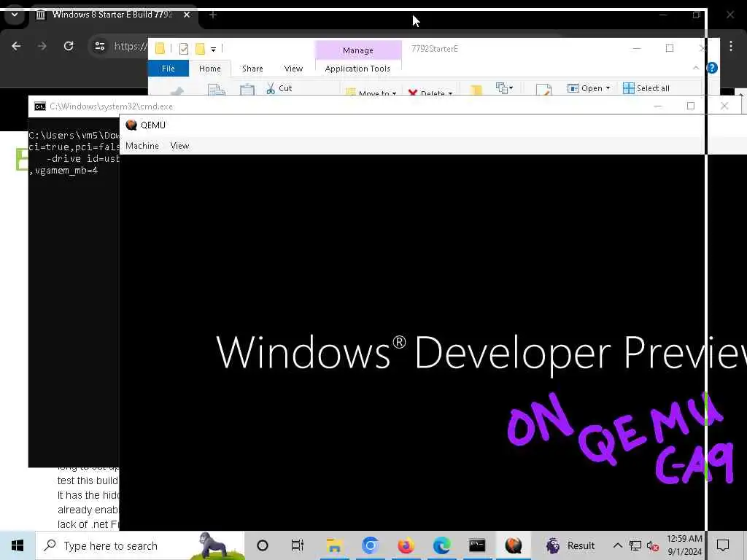Click Select all in Explorer ribbon
The height and width of the screenshot is (560, 747).
tap(646, 88)
